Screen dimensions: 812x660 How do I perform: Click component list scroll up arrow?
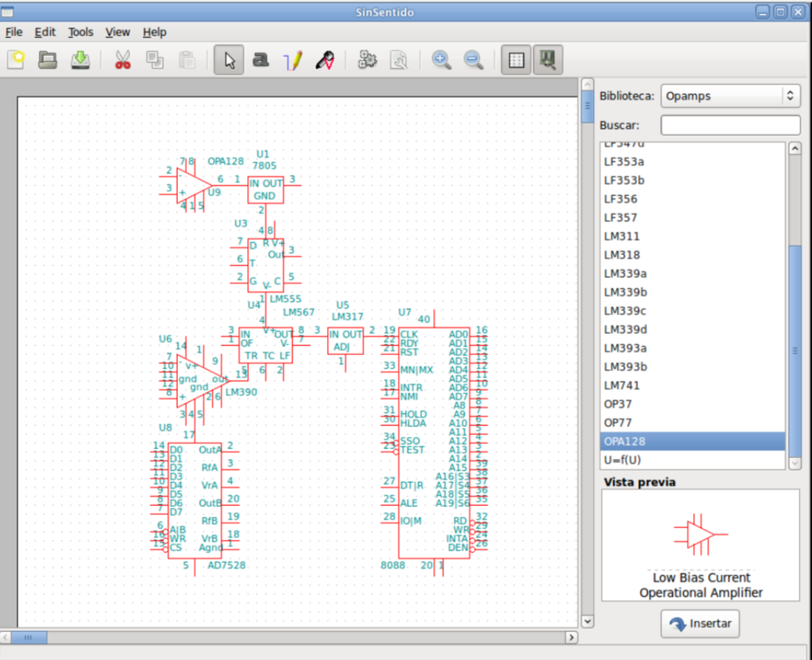(x=795, y=149)
